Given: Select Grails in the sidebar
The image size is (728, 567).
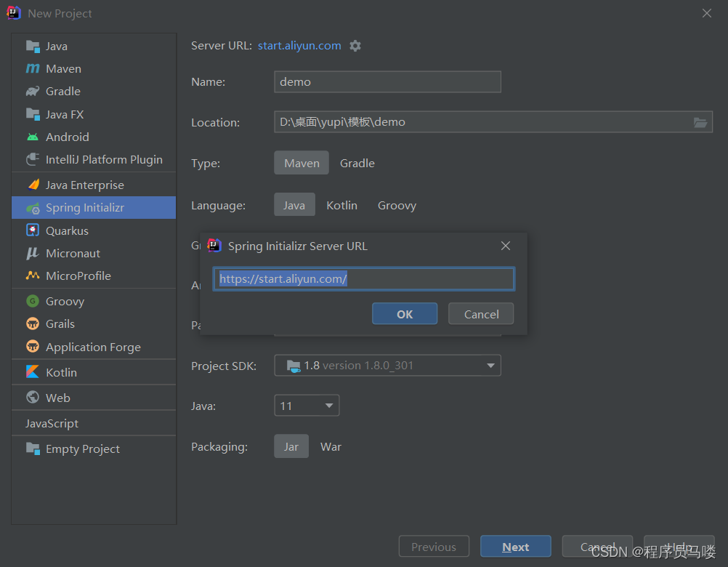Looking at the screenshot, I should (94, 323).
